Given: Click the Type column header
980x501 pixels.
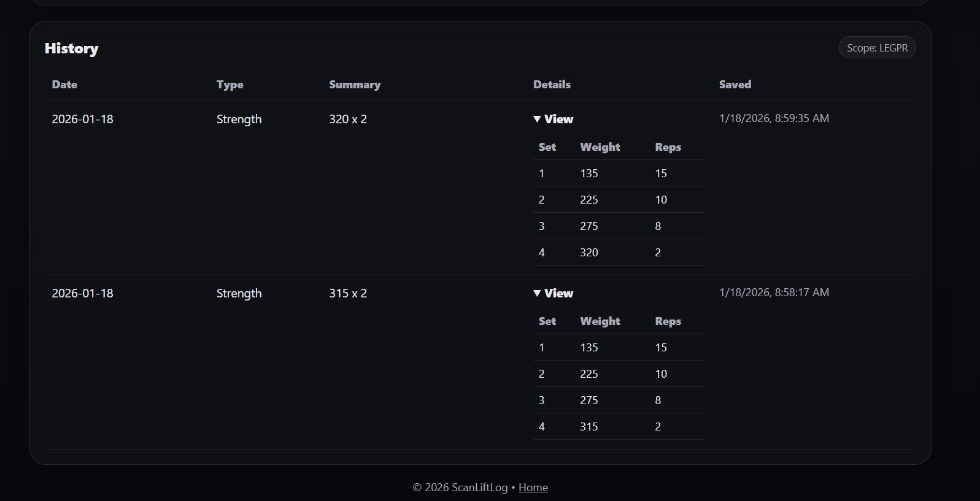Looking at the screenshot, I should (230, 85).
